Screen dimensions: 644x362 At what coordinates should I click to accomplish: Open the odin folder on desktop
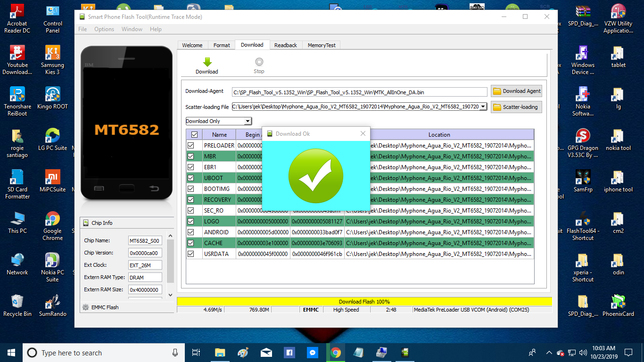(x=618, y=264)
